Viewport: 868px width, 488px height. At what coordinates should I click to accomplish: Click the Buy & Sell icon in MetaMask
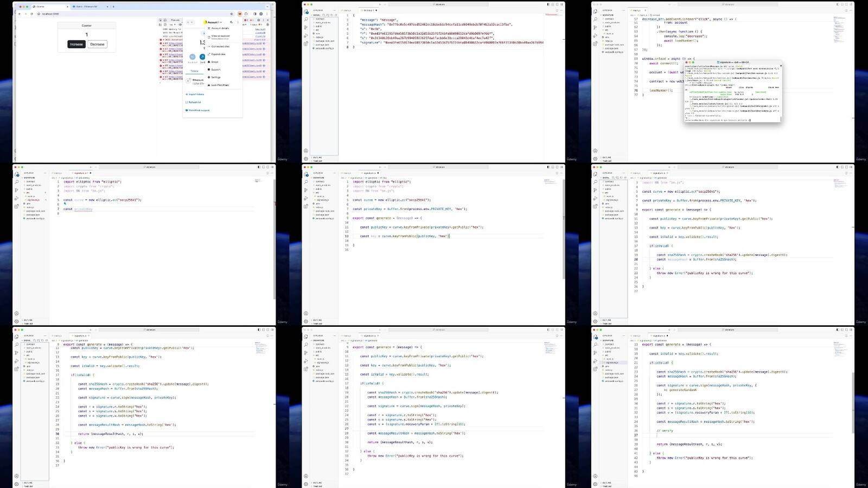click(193, 56)
